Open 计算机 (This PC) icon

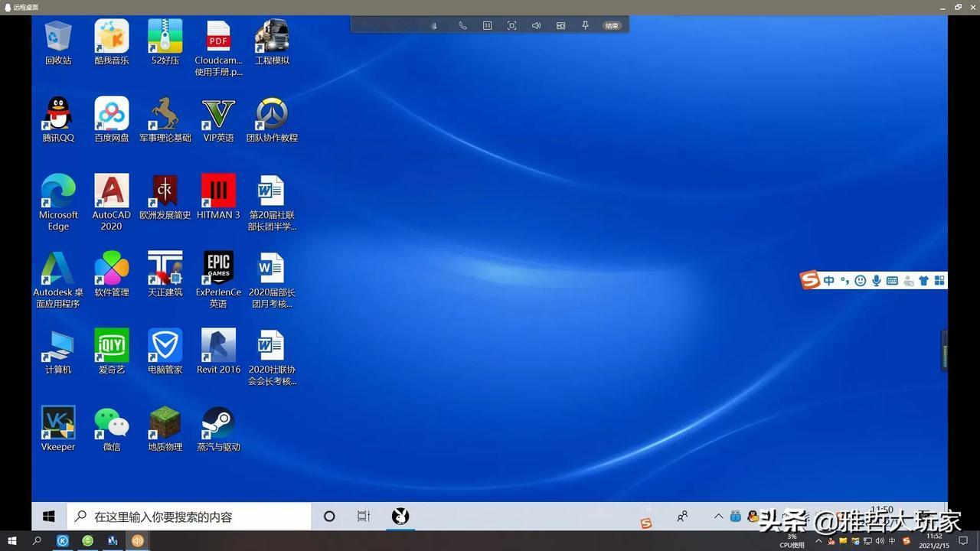58,352
